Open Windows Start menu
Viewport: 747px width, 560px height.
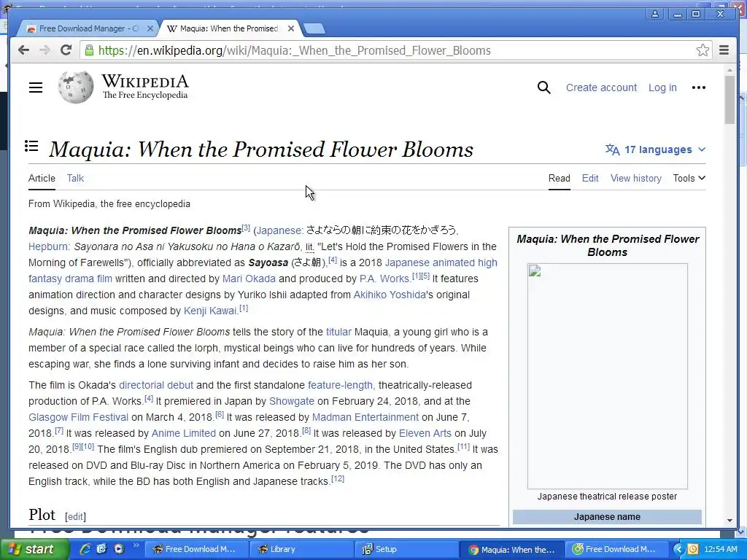34,549
